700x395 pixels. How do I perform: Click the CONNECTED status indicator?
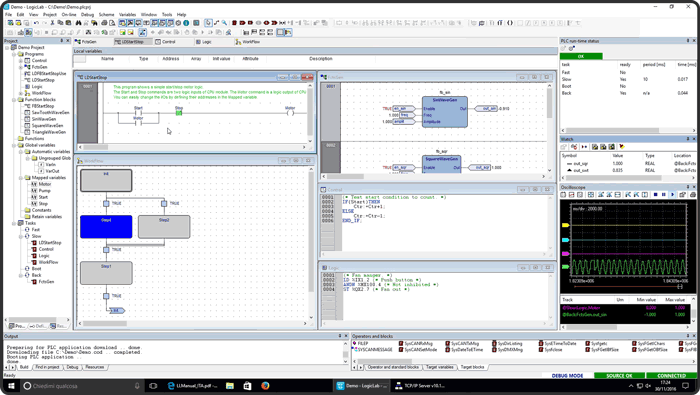671,375
